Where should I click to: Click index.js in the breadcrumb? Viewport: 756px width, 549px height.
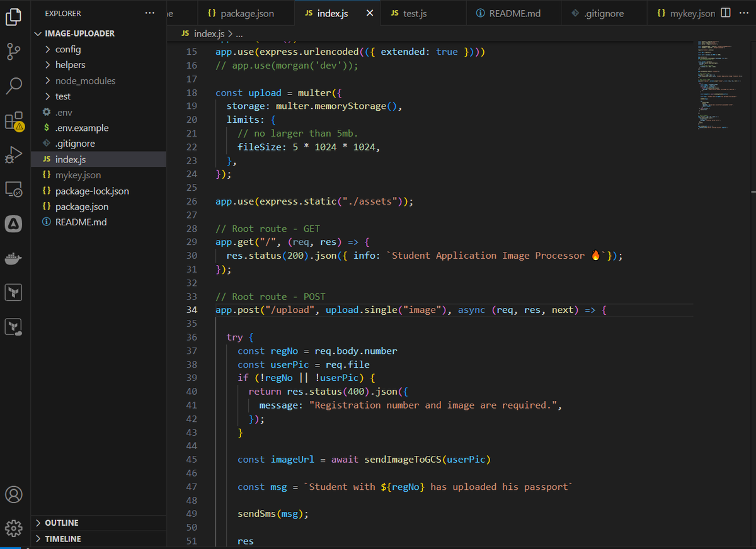click(209, 33)
